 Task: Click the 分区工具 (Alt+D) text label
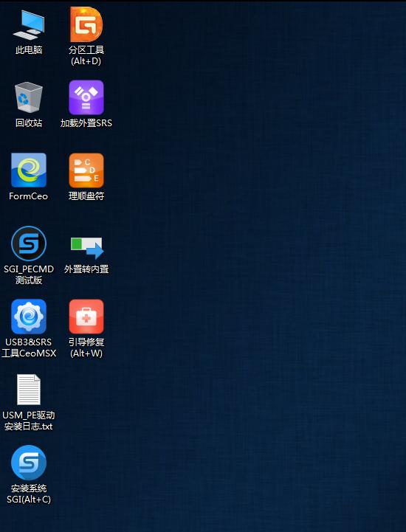click(86, 55)
